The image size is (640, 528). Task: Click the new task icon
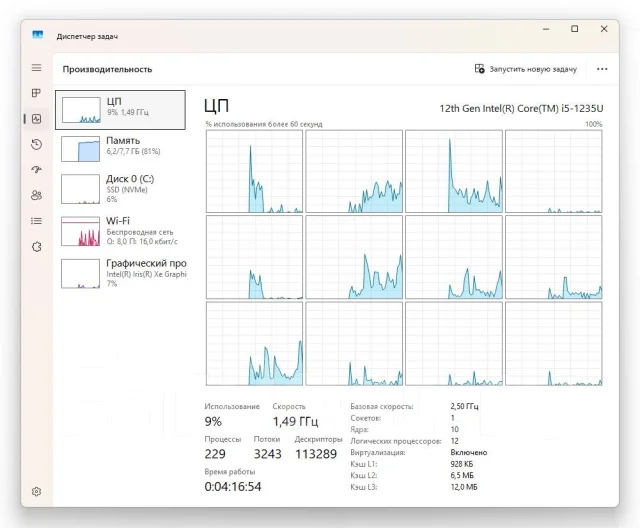click(x=480, y=69)
